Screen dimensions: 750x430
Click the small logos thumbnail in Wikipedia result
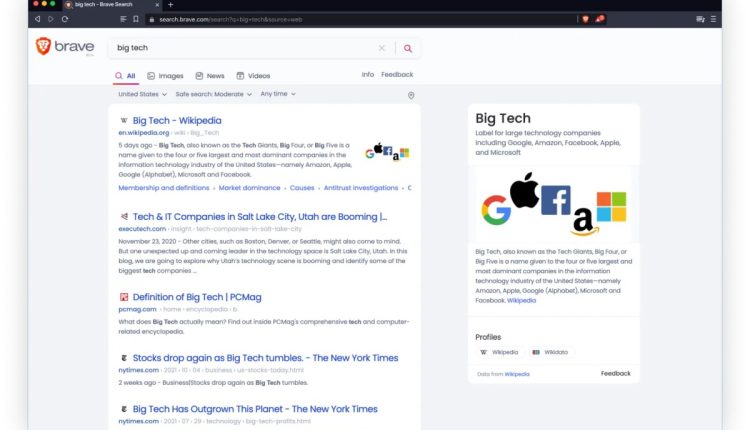387,152
